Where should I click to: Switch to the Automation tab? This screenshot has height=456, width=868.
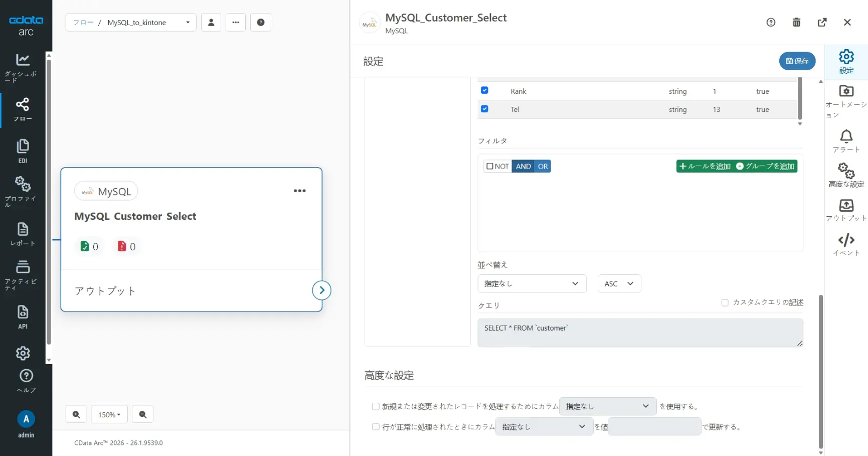[x=846, y=101]
